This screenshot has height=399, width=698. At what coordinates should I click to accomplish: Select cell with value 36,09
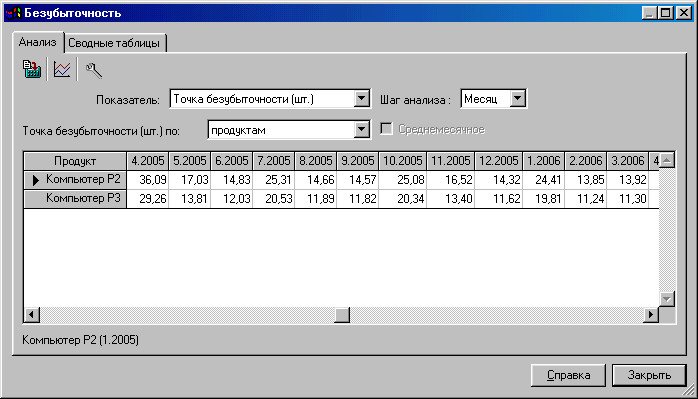(x=148, y=180)
